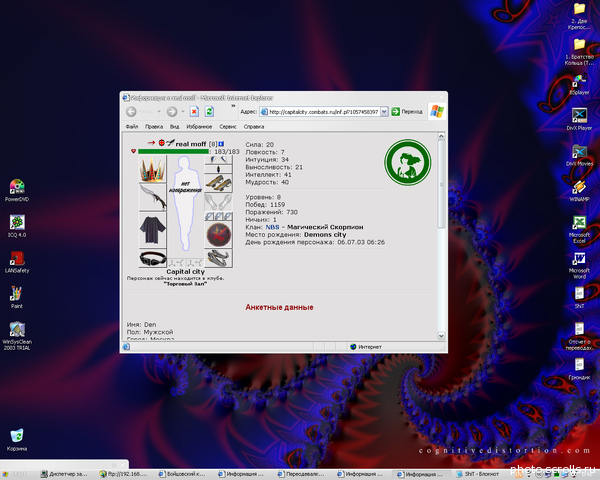Viewport: 600px width, 480px height.
Task: Open the blue info icon after [8]
Action: pos(221,144)
